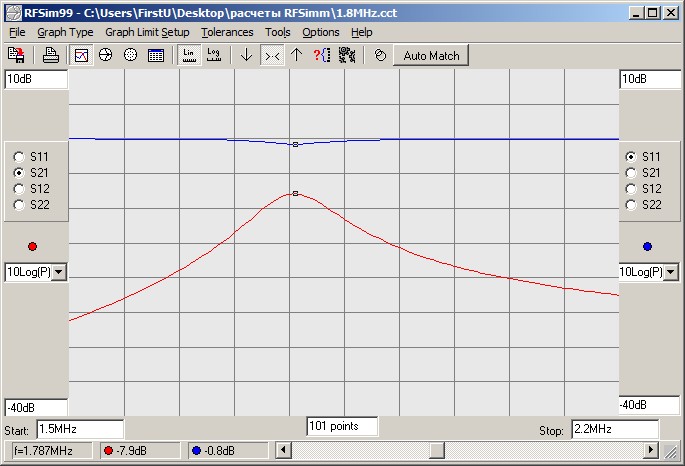Click the Start frequency 1.5MHz field
The height and width of the screenshot is (466, 685).
pyautogui.click(x=80, y=429)
